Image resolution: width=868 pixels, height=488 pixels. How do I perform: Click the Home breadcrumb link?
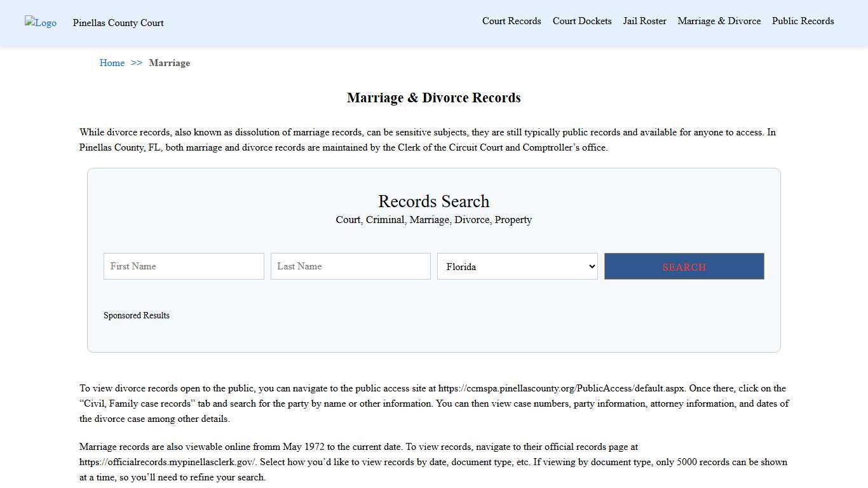click(112, 63)
